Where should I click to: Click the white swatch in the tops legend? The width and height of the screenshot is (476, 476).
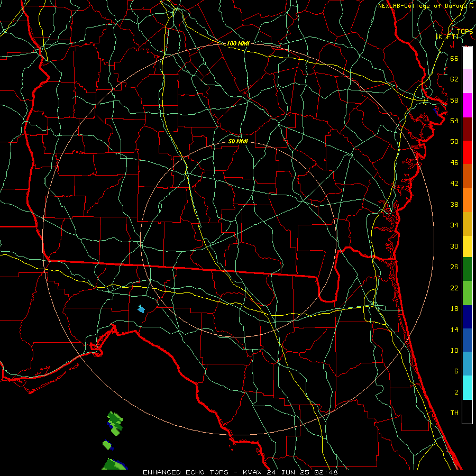click(467, 58)
